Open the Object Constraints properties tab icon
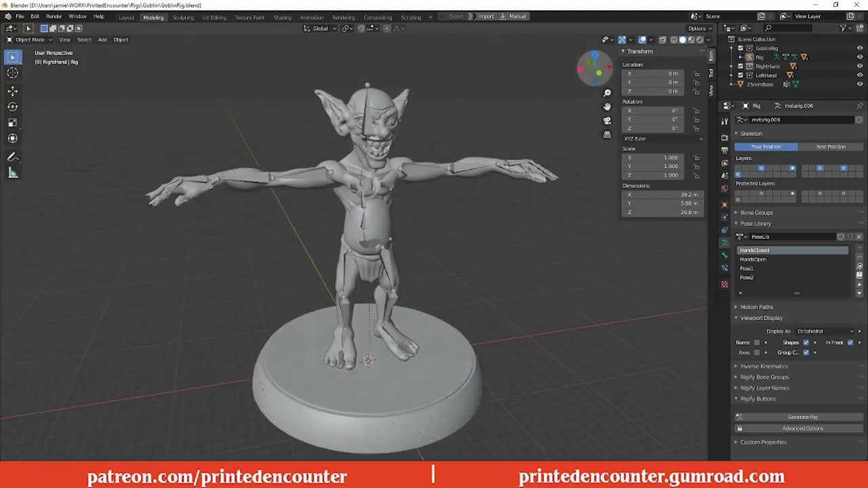The width and height of the screenshot is (868, 488). click(724, 230)
